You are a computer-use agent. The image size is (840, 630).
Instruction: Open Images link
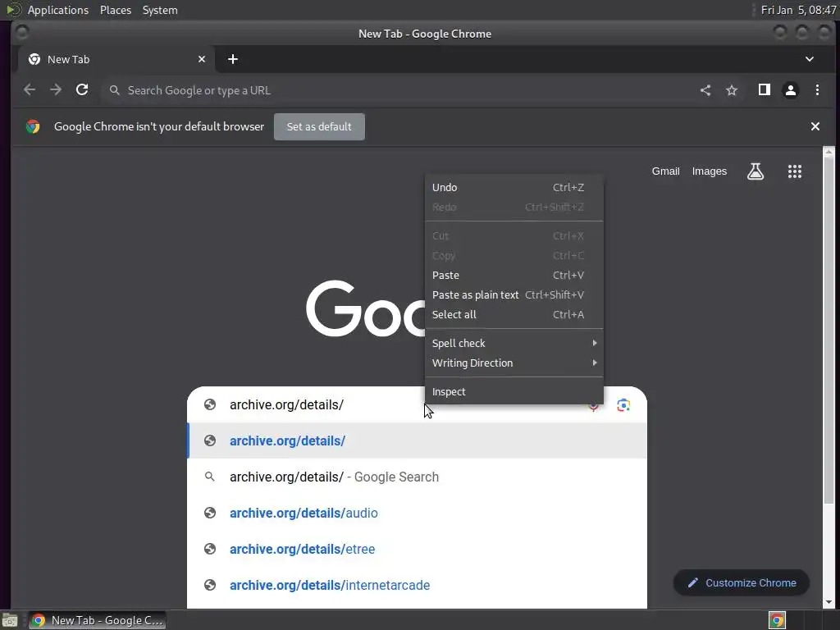[x=710, y=171]
